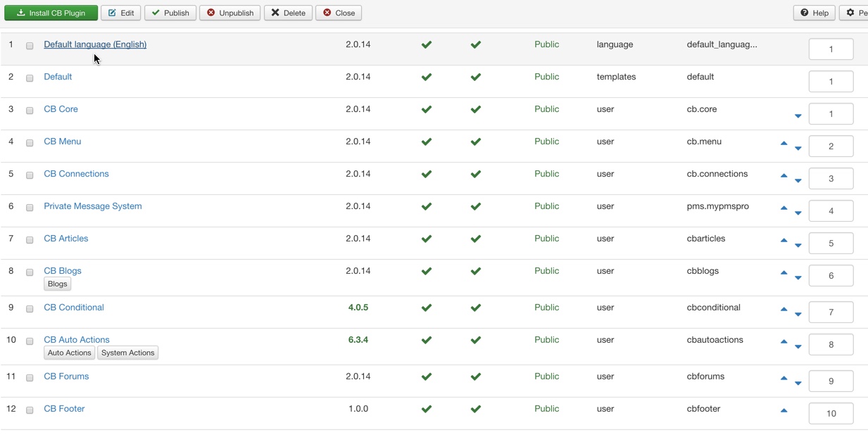
Task: Click the Publish toolbar button
Action: tap(170, 13)
